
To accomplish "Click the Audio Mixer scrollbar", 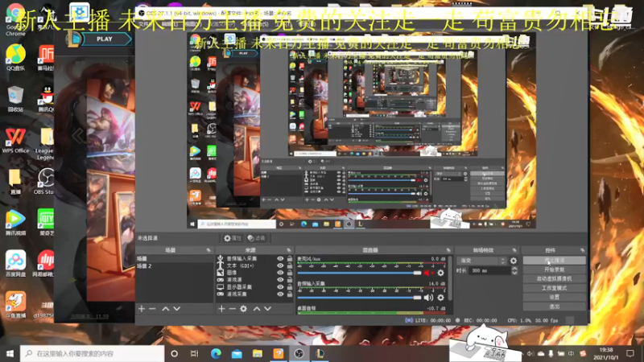I will (450, 278).
